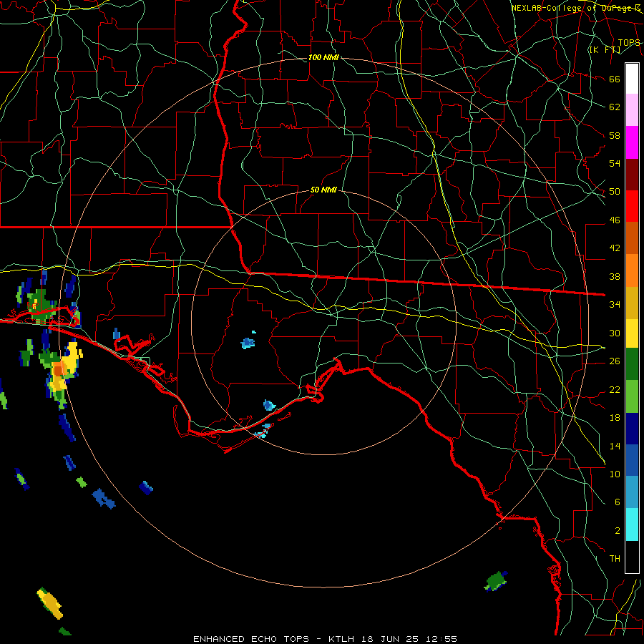Viewport: 644px width, 644px height.
Task: Select the 66 legend value
Action: point(615,79)
